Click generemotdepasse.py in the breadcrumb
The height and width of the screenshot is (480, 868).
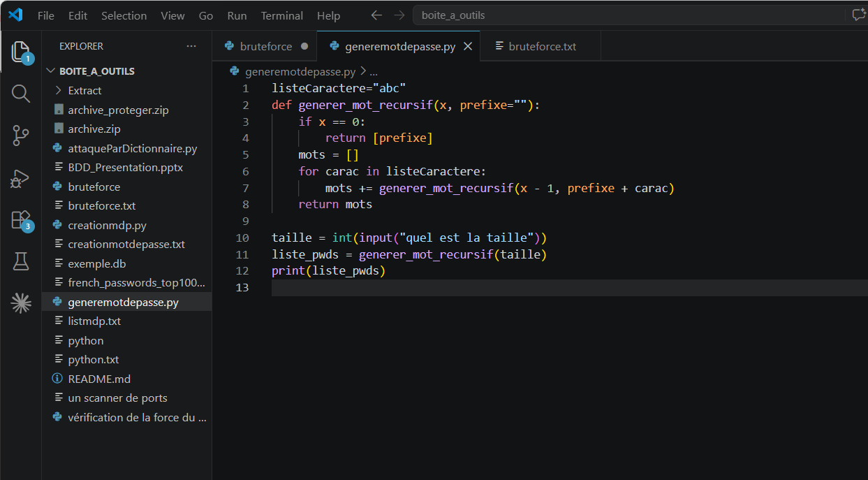coord(300,71)
